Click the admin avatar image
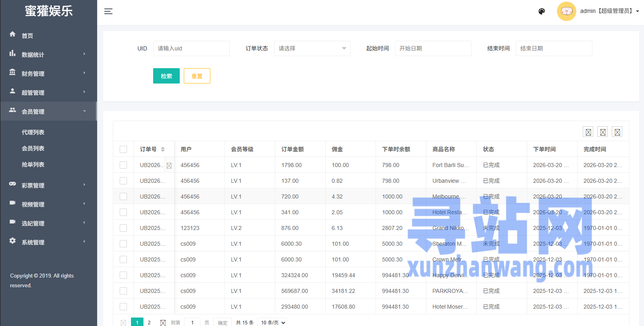The width and height of the screenshot is (644, 326). coord(566,11)
